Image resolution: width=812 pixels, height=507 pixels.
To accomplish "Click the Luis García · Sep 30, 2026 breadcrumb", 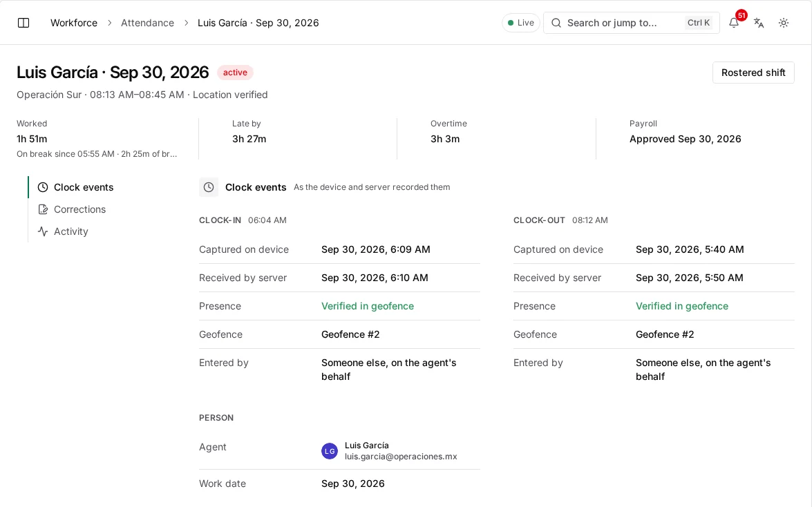I will [258, 23].
